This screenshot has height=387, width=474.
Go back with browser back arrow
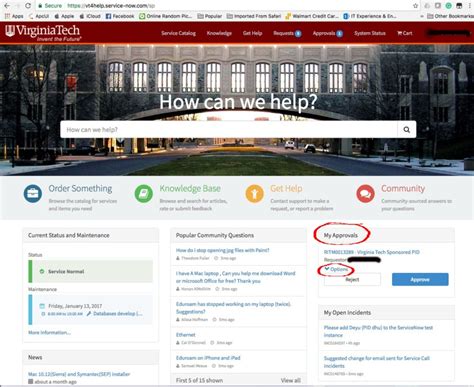(7, 6)
